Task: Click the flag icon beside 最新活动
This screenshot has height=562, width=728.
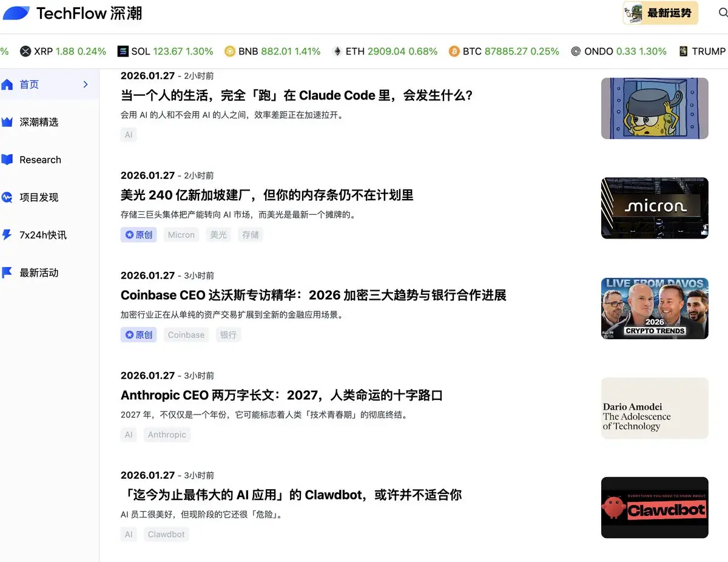Action: coord(7,273)
